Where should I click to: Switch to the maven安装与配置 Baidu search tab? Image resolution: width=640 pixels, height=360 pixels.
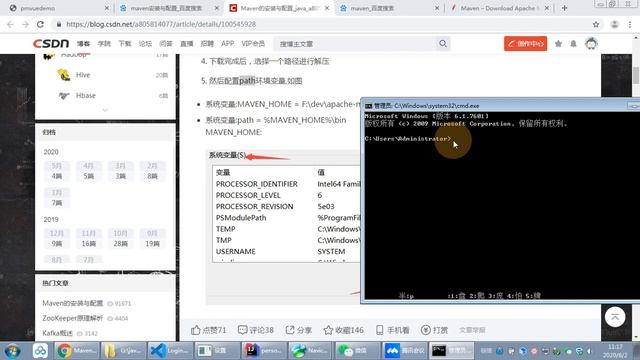(166, 8)
